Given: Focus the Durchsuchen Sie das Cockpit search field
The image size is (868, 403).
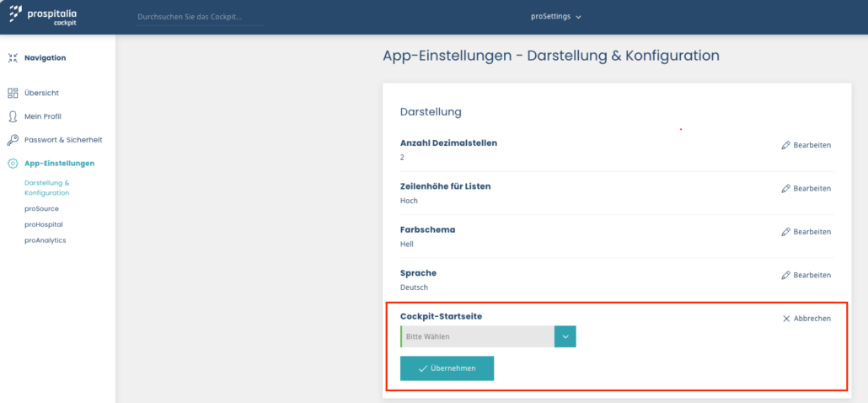Looking at the screenshot, I should tap(199, 17).
